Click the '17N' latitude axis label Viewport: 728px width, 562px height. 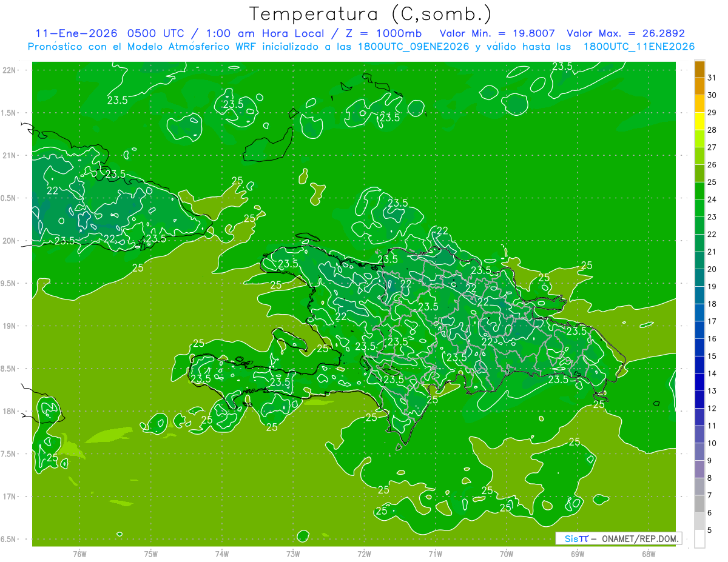[x=10, y=497]
